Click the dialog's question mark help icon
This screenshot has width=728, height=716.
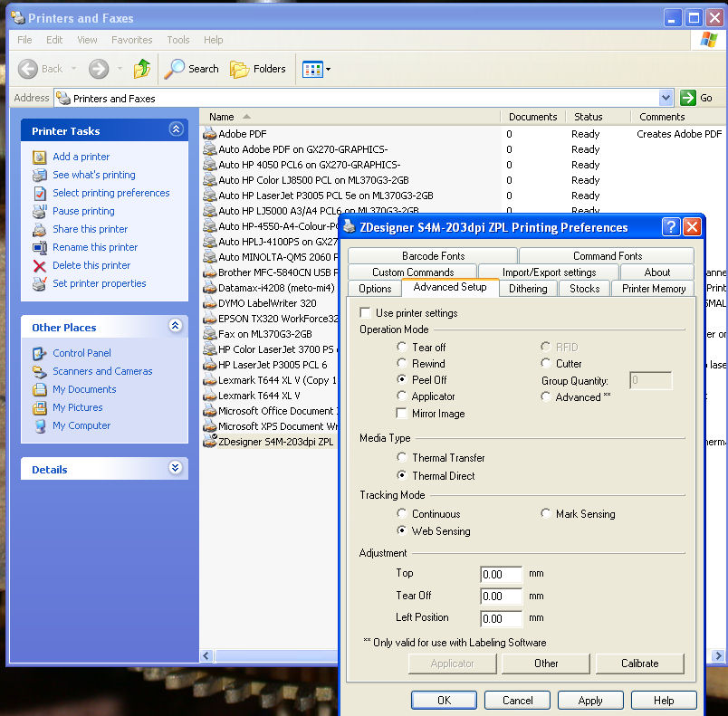coord(670,227)
